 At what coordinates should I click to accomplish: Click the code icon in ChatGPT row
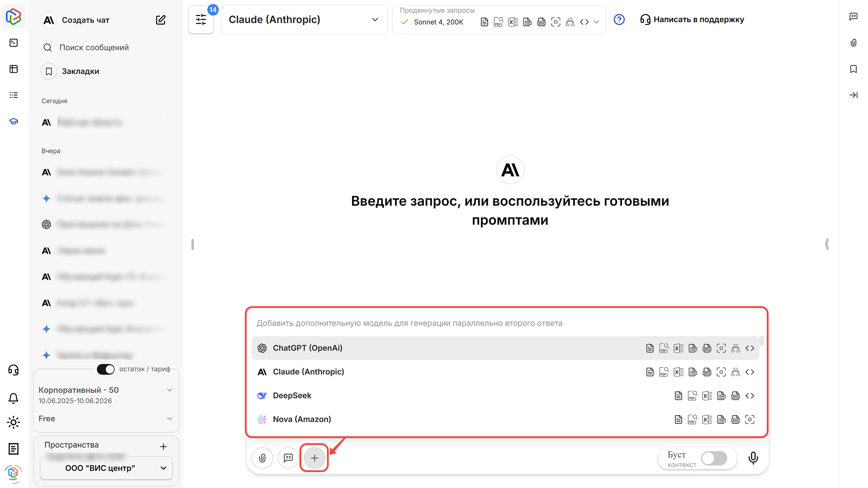tap(750, 348)
